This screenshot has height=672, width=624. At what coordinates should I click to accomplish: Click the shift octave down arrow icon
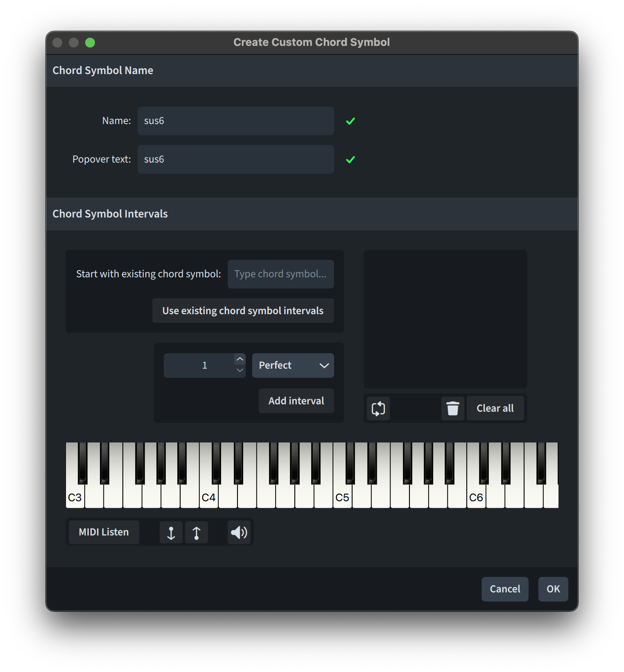pyautogui.click(x=171, y=532)
